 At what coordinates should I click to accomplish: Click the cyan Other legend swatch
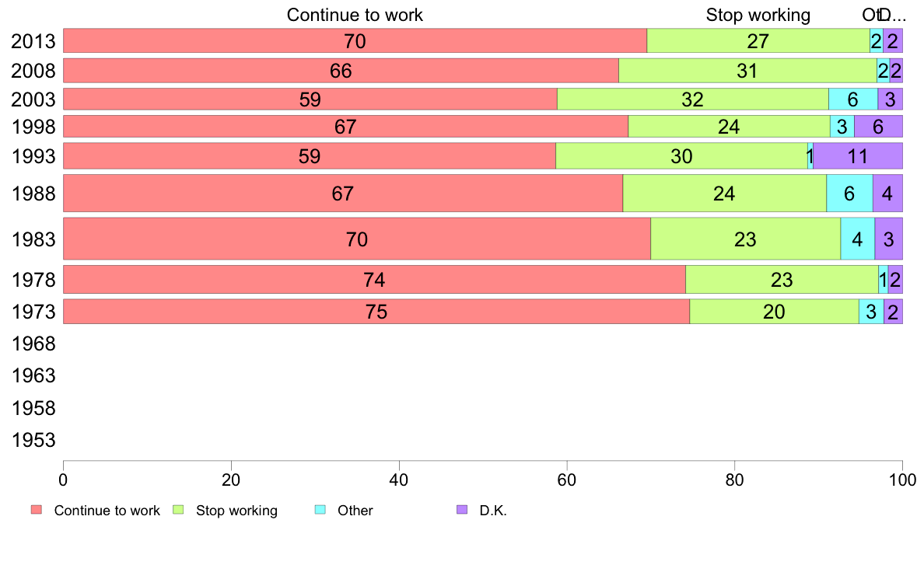pos(320,510)
